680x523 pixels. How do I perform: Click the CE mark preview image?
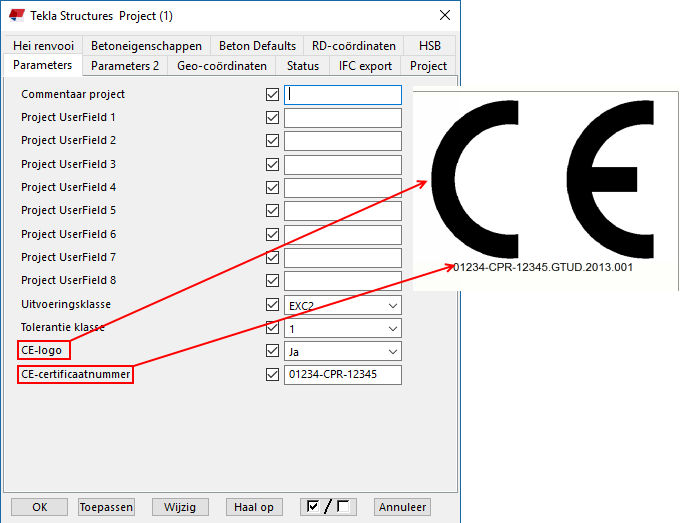pyautogui.click(x=543, y=179)
